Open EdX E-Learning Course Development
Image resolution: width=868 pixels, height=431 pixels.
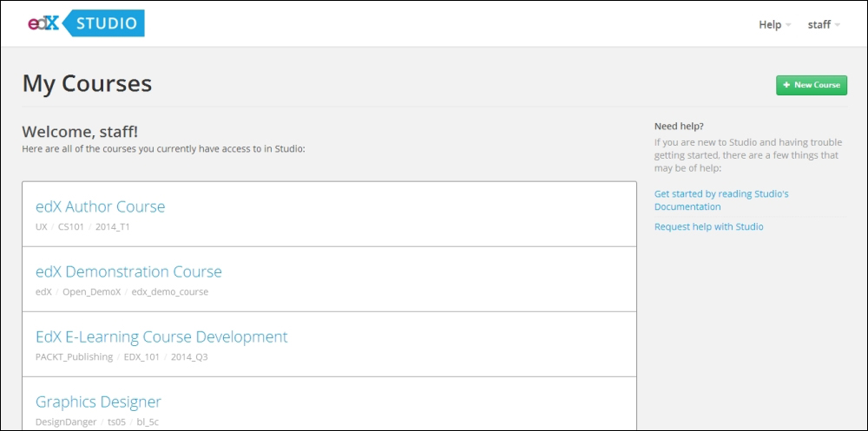point(161,336)
